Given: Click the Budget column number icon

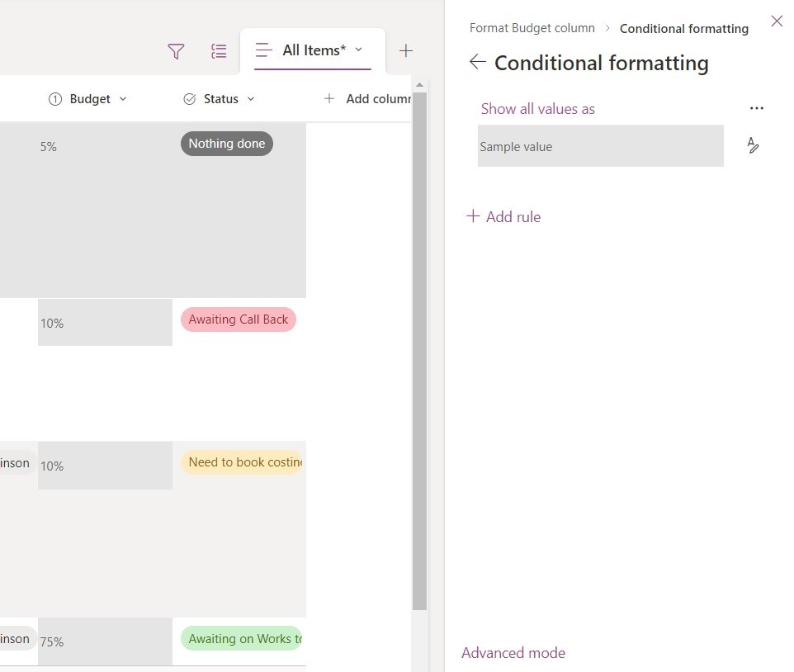Looking at the screenshot, I should (x=55, y=99).
